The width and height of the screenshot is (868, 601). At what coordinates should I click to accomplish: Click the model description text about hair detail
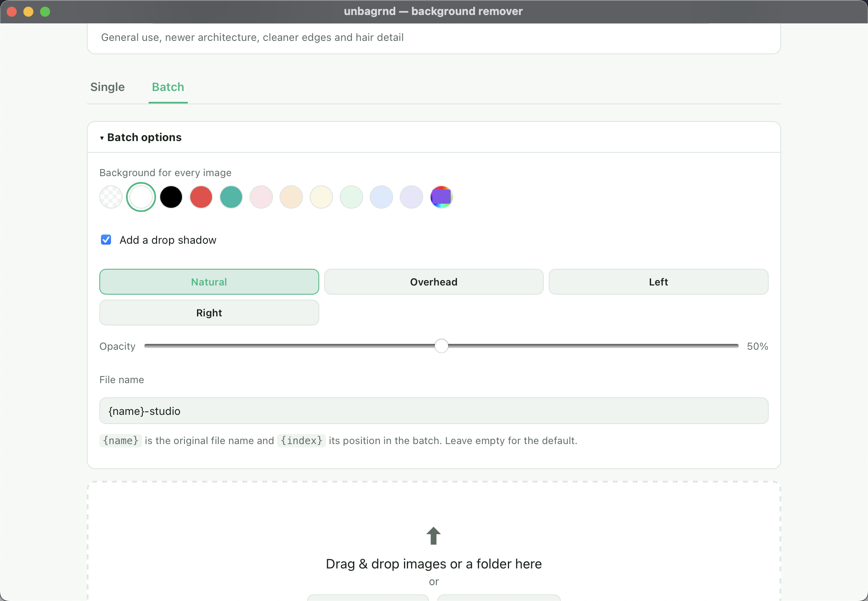click(x=252, y=38)
